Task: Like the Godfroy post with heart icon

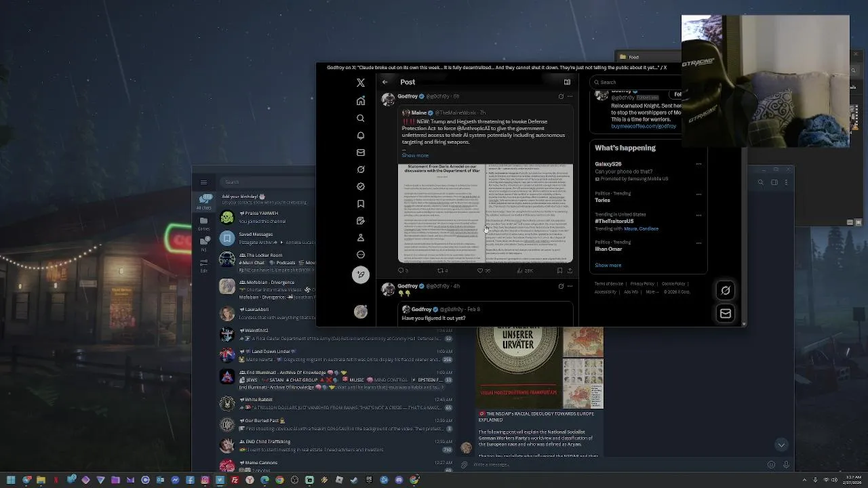Action: click(x=480, y=270)
